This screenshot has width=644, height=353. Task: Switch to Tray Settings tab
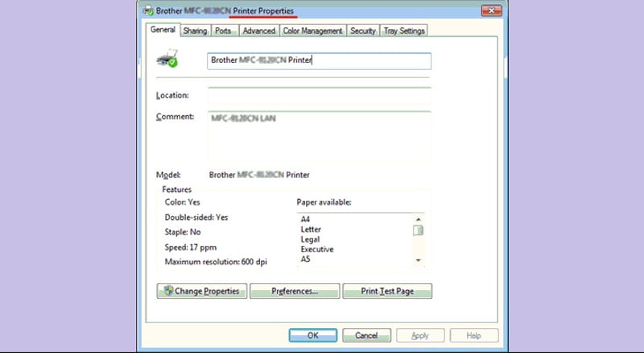click(x=405, y=31)
